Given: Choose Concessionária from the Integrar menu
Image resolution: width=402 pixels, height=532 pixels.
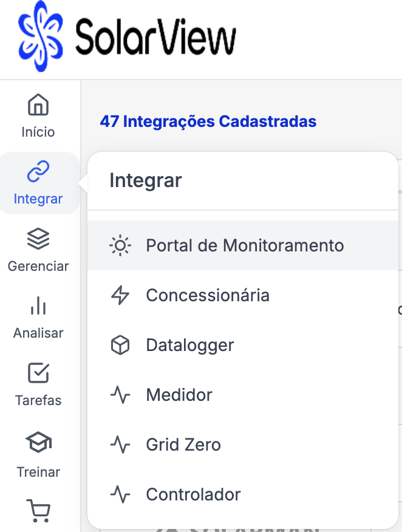Looking at the screenshot, I should [208, 295].
